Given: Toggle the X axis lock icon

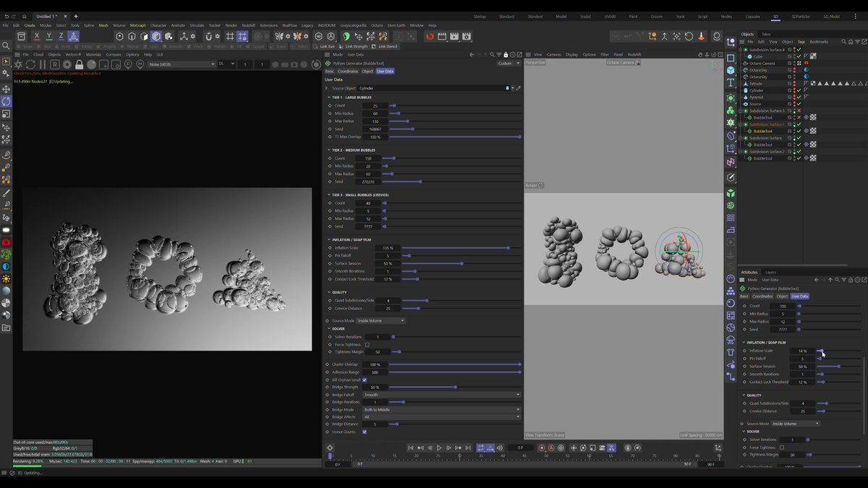Looking at the screenshot, I should (x=37, y=36).
